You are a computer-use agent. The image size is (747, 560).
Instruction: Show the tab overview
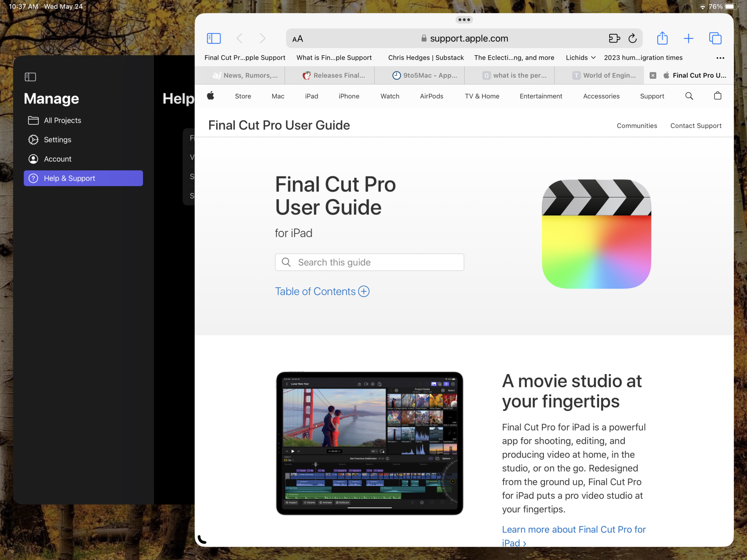coord(715,38)
